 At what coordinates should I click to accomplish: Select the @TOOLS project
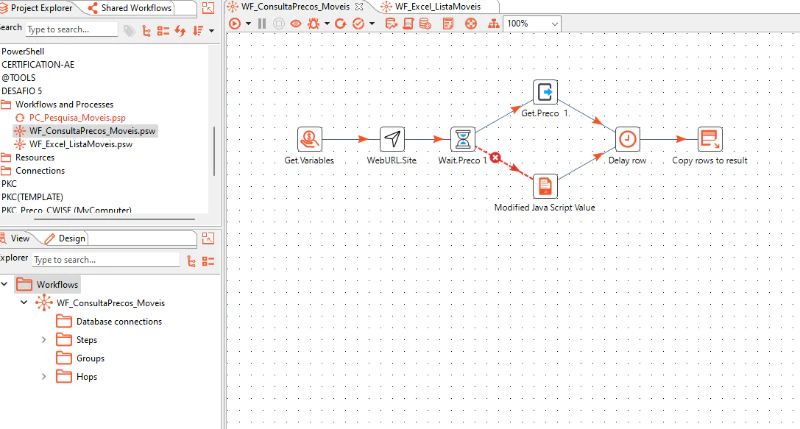pyautogui.click(x=18, y=78)
